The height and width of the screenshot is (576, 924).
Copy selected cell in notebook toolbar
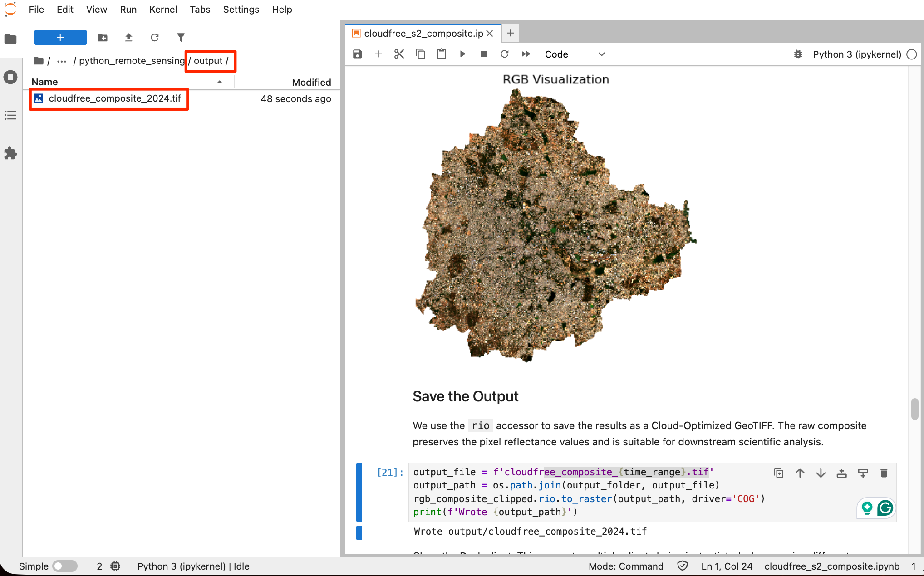[420, 54]
